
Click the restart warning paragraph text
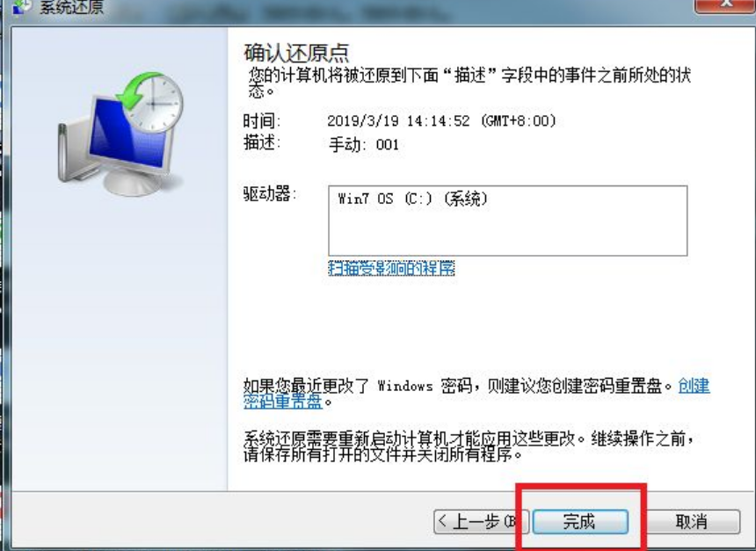[469, 446]
